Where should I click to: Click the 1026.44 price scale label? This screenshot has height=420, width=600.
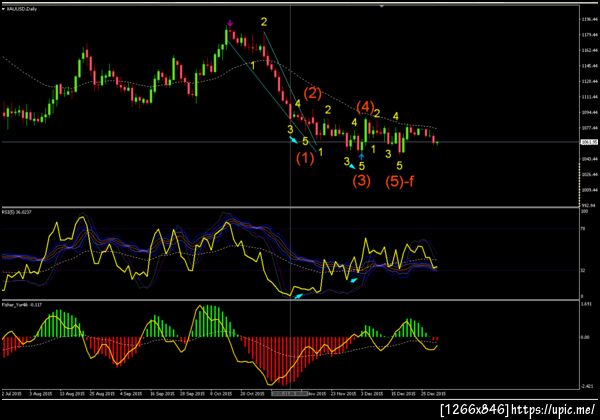590,174
